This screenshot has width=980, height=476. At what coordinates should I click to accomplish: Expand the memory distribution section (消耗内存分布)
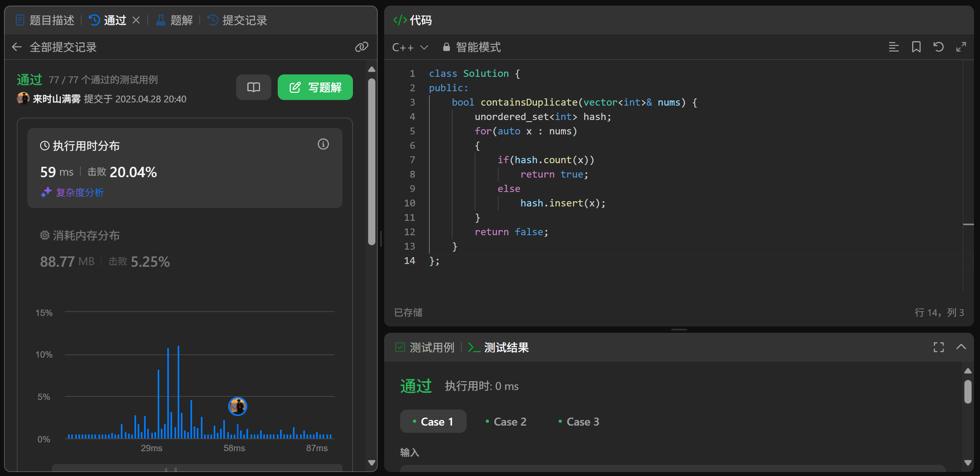pos(86,236)
